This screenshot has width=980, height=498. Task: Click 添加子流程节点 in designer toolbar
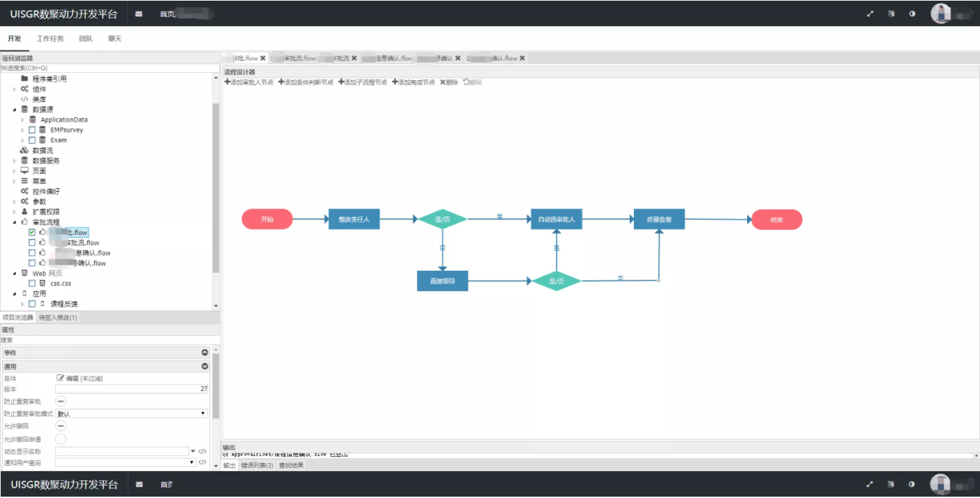[363, 82]
